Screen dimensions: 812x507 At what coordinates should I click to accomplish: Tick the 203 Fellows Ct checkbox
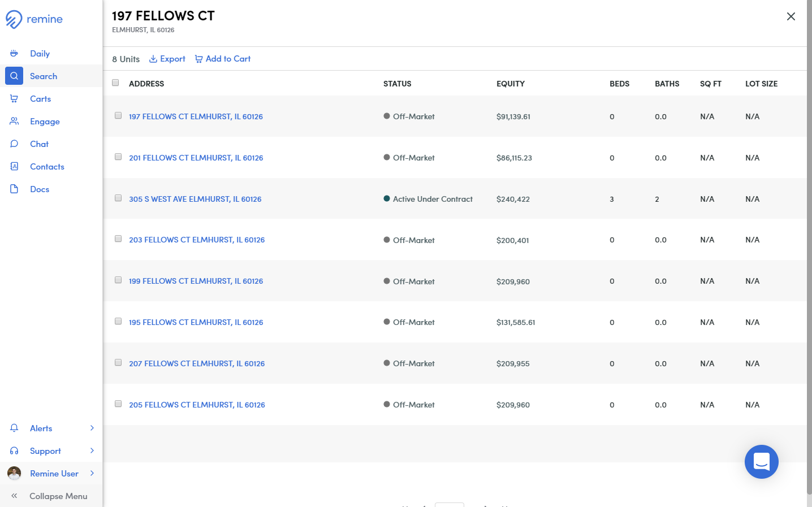118,239
